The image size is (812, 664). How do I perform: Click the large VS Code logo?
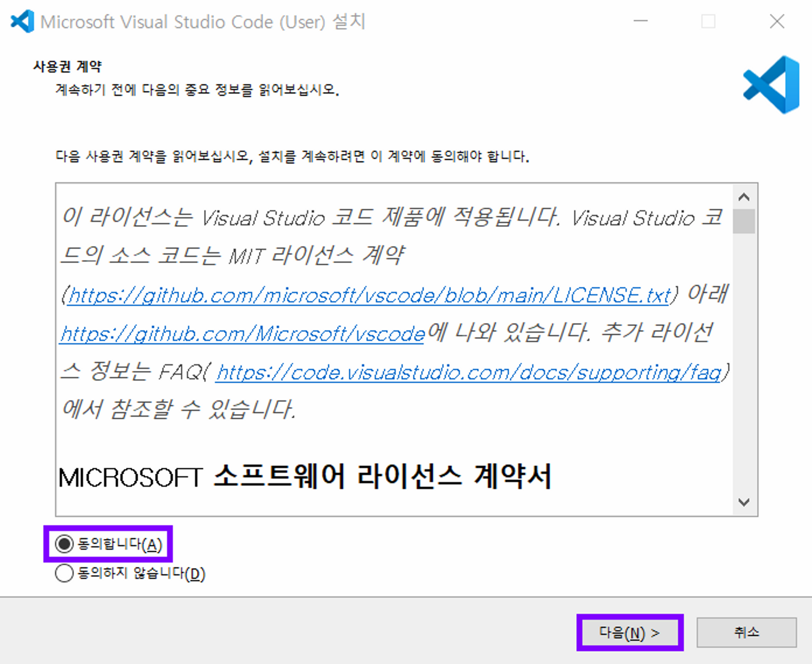[x=771, y=85]
